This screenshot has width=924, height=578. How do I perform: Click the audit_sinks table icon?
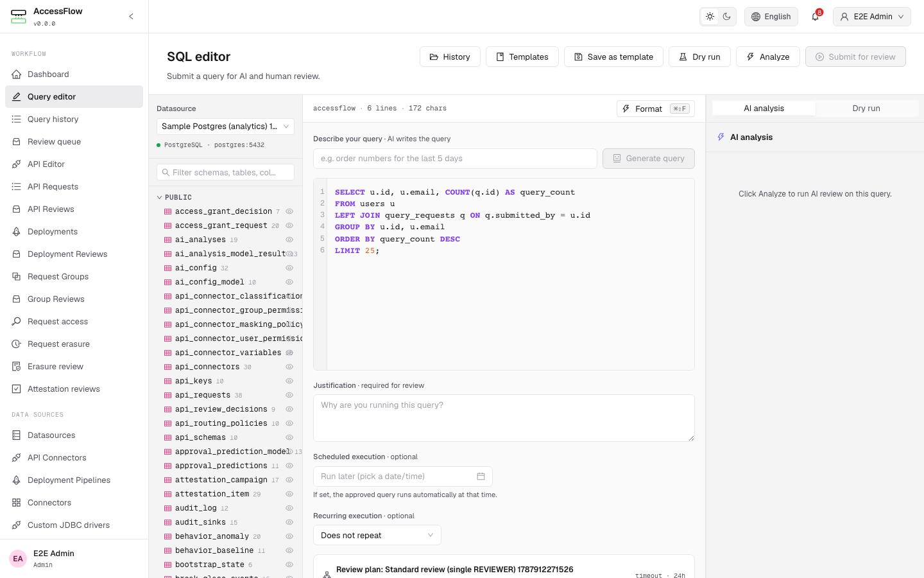coord(167,522)
